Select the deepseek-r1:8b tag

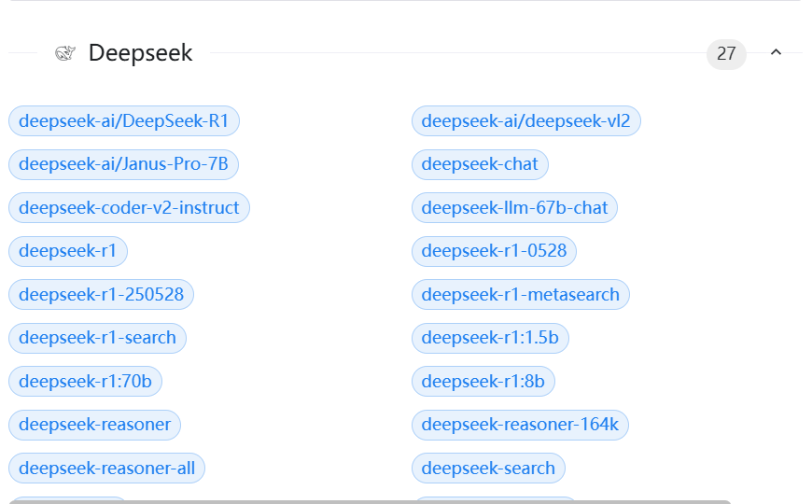[x=483, y=381]
